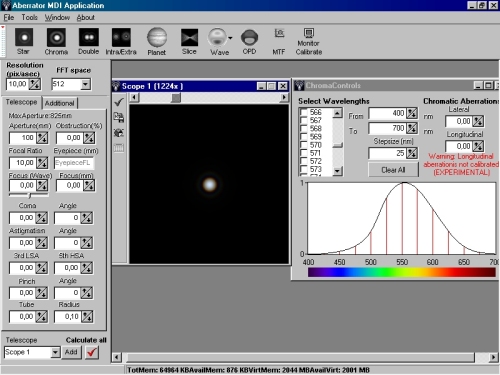The image size is (500, 375).
Task: Click the calculator icon next to Radius
Action: [x=87, y=317]
